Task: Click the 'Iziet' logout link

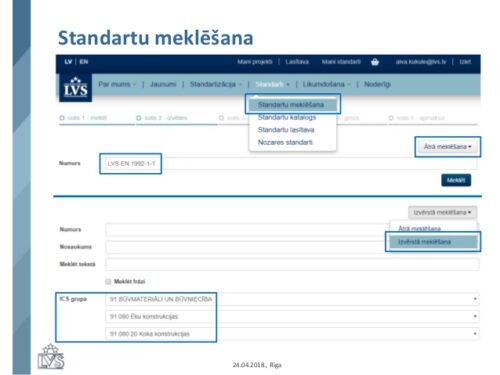Action: (x=465, y=62)
